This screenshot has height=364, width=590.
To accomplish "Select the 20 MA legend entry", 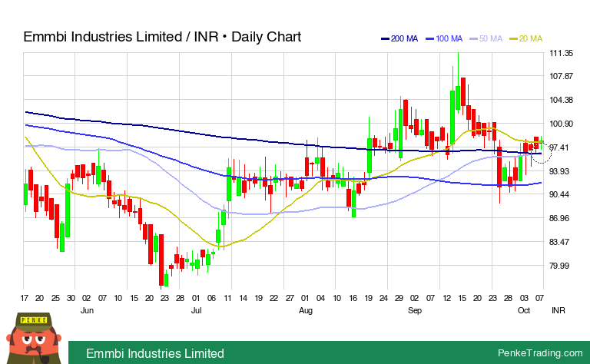I will click(x=526, y=38).
